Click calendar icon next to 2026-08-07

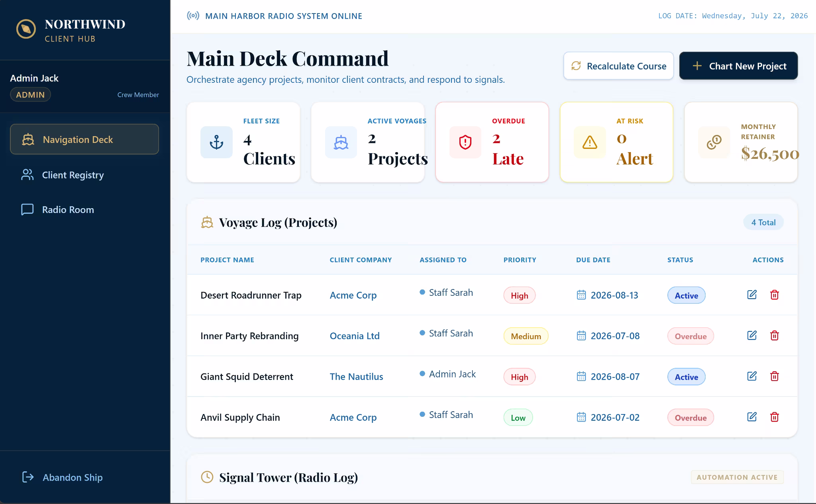click(x=581, y=376)
